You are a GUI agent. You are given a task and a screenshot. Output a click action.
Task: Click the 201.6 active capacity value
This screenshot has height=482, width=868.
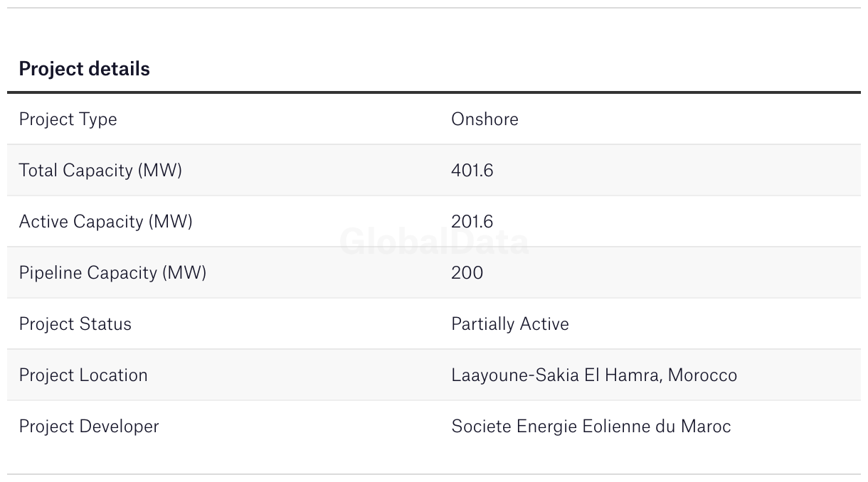(x=472, y=221)
